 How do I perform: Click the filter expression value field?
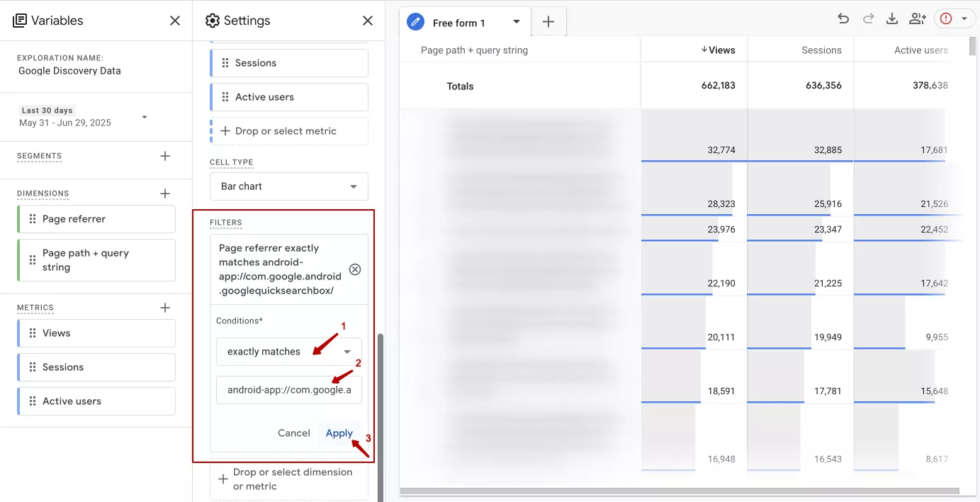pos(289,390)
